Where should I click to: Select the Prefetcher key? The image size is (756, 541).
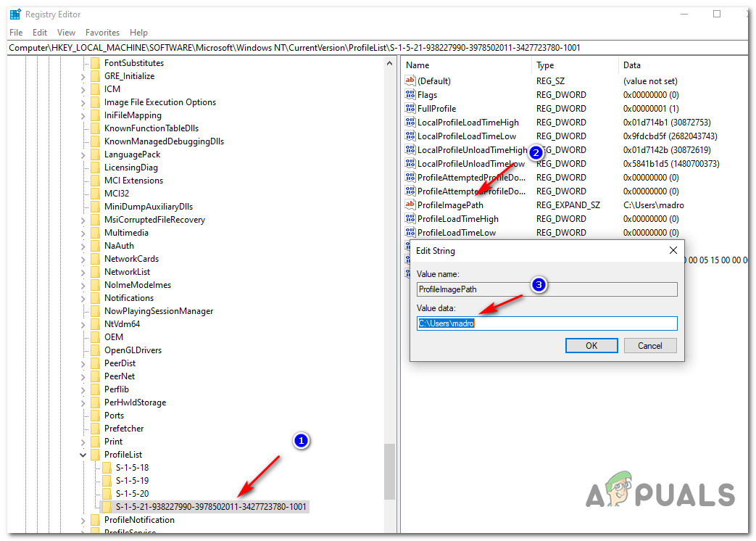[x=124, y=428]
